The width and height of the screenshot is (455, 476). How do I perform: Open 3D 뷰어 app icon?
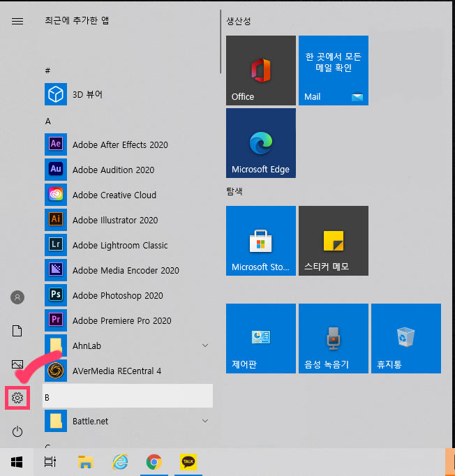56,94
